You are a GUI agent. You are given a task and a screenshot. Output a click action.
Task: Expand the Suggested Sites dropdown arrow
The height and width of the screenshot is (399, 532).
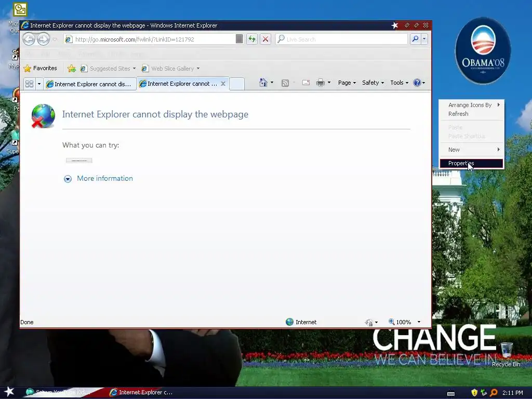pos(135,69)
